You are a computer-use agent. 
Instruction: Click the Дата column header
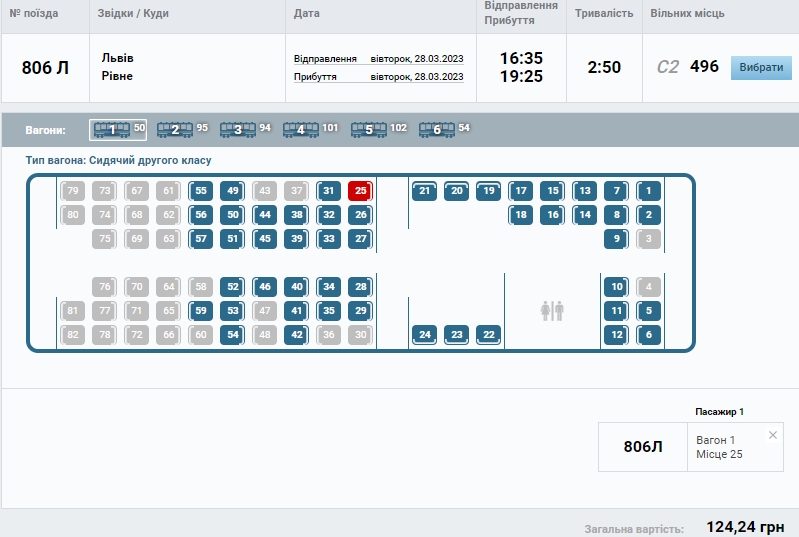coord(307,13)
